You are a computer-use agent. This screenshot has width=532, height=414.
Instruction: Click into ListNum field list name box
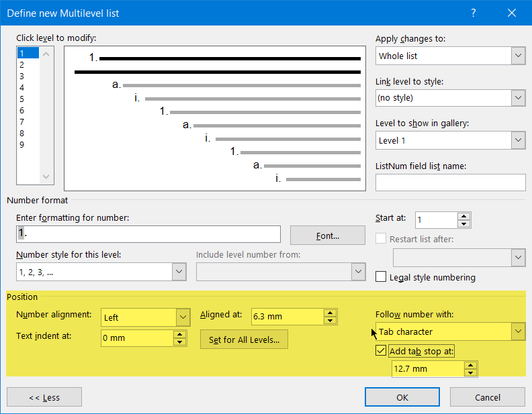(x=450, y=183)
